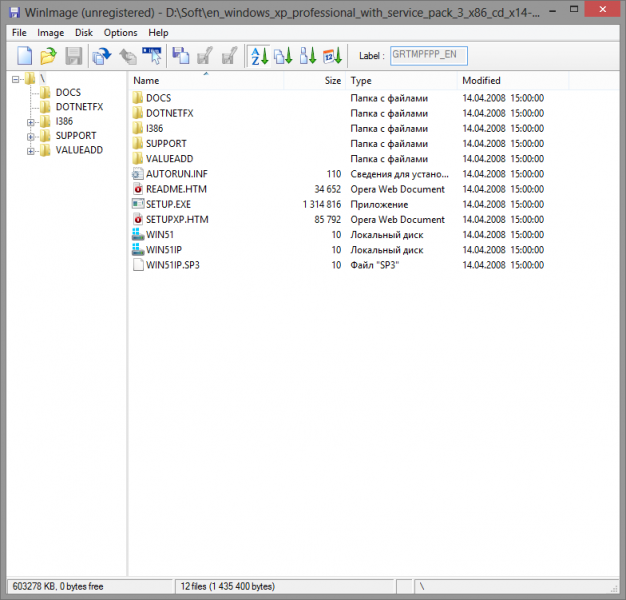This screenshot has width=626, height=600.
Task: Click status text 603278 KB, 0 bytes free
Action: tap(58, 586)
